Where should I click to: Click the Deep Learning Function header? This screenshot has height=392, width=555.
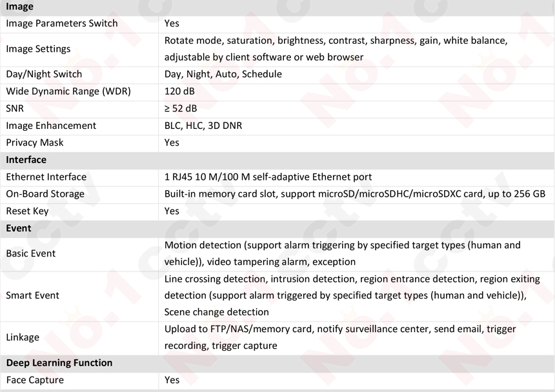59,363
